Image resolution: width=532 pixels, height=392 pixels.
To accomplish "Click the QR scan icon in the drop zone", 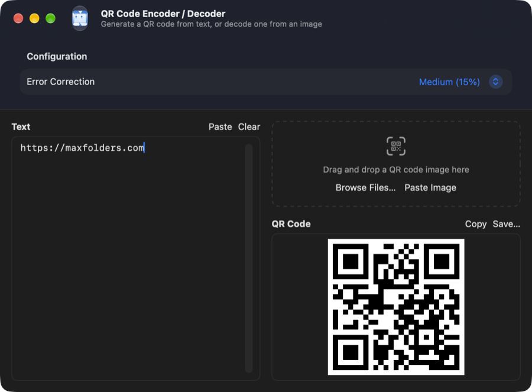I will coord(396,146).
